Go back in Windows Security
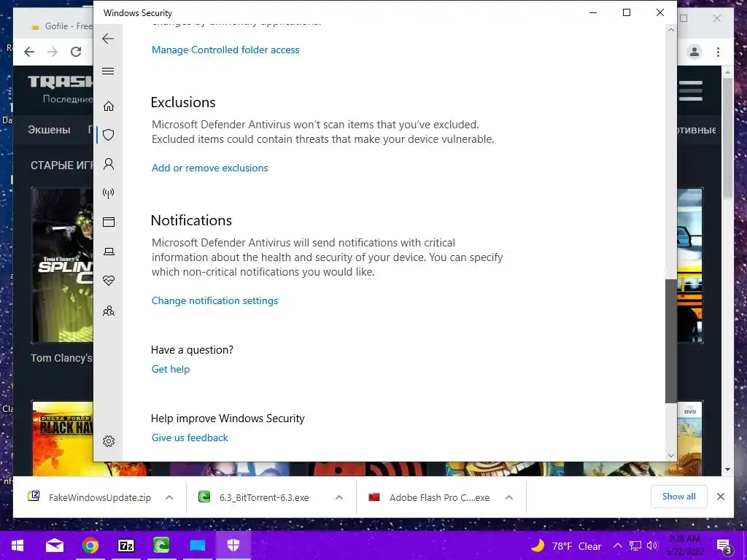Viewport: 747px width, 560px height. tap(108, 39)
